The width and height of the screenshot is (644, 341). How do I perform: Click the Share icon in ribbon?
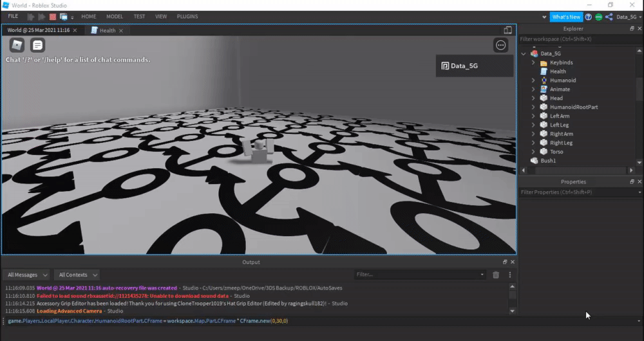point(609,17)
